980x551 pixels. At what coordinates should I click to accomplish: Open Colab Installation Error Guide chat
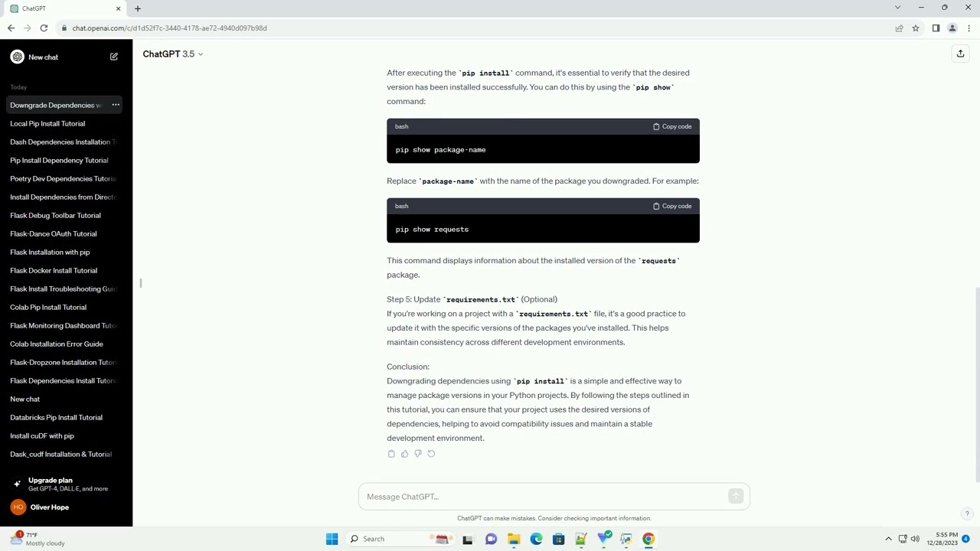coord(66,344)
